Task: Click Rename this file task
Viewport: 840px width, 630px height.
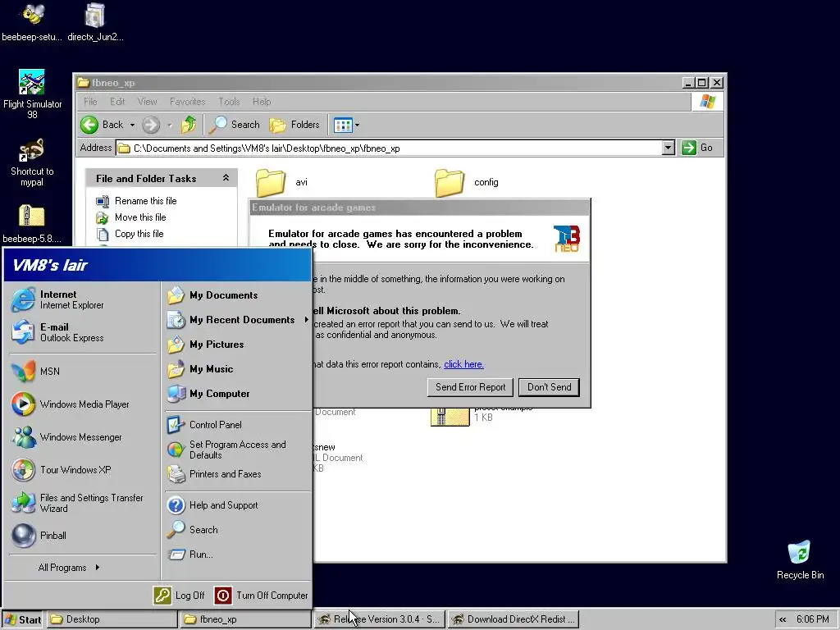Action: [x=136, y=201]
